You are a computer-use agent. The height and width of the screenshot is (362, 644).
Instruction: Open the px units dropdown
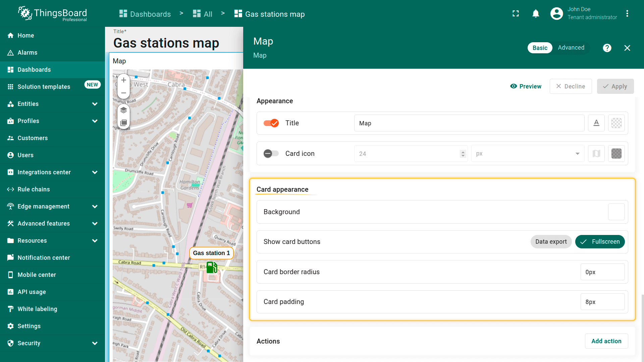pyautogui.click(x=528, y=154)
